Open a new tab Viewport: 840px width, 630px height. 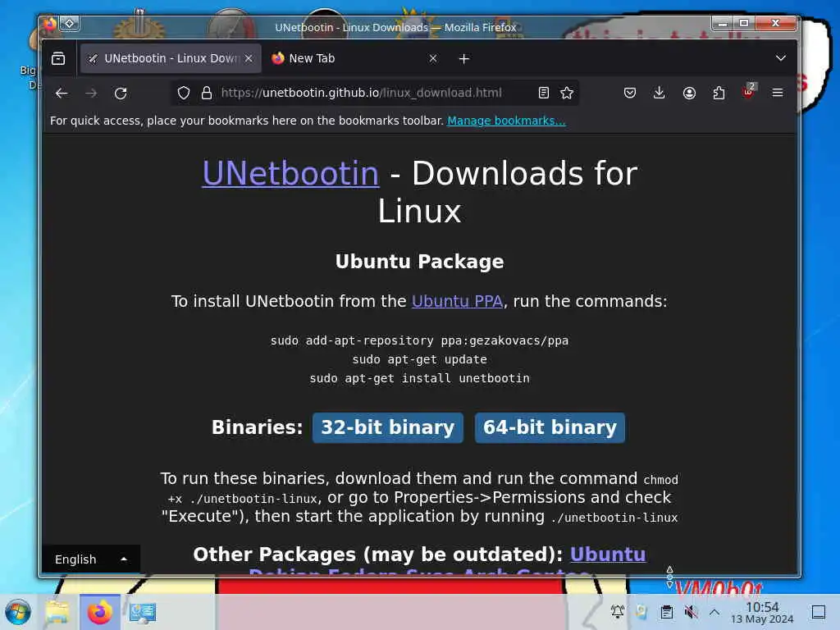[x=464, y=59]
